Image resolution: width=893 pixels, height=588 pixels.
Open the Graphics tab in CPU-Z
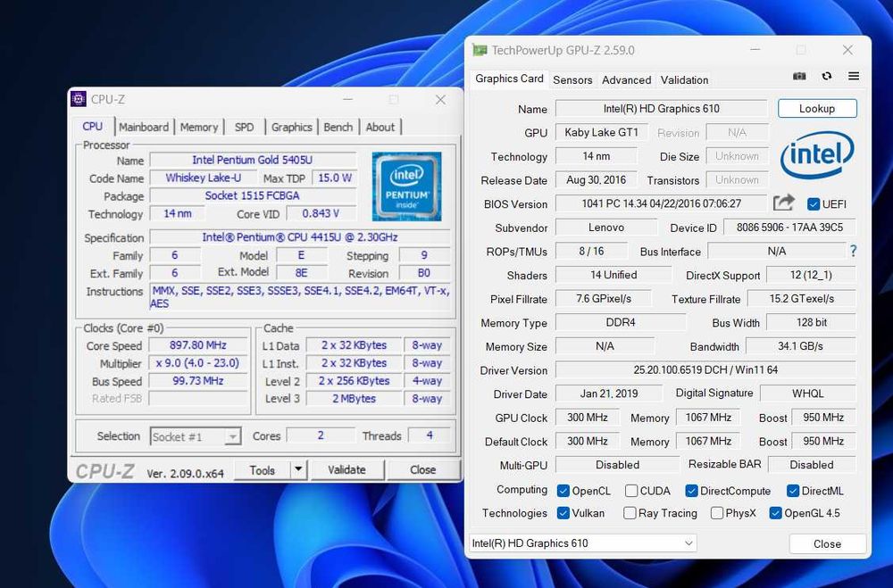coord(292,127)
